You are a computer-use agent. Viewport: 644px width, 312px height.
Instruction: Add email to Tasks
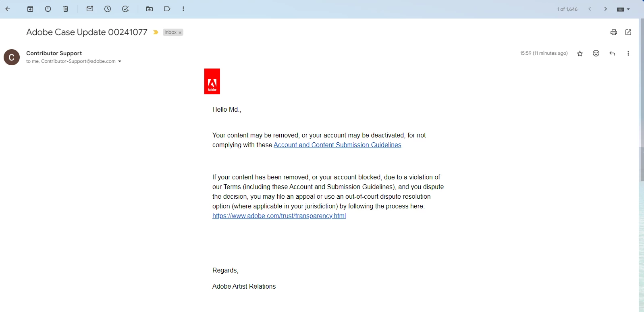(126, 9)
